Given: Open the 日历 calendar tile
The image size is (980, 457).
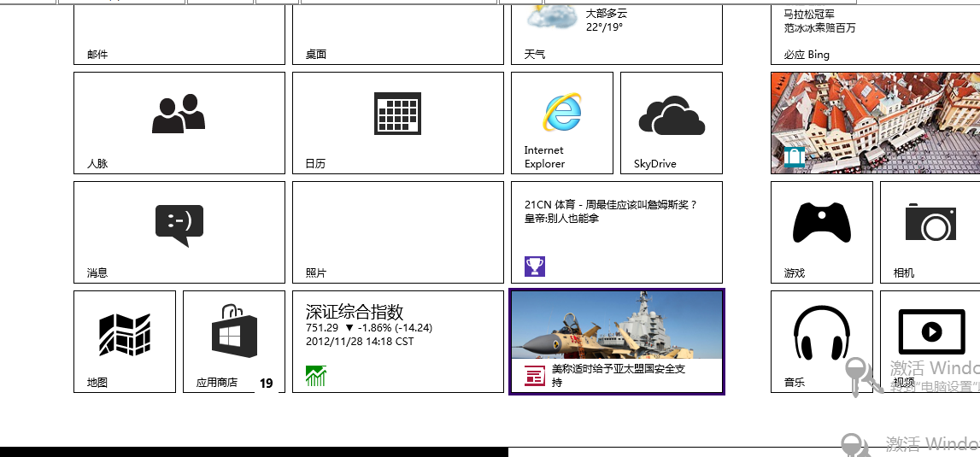Looking at the screenshot, I should tap(398, 123).
